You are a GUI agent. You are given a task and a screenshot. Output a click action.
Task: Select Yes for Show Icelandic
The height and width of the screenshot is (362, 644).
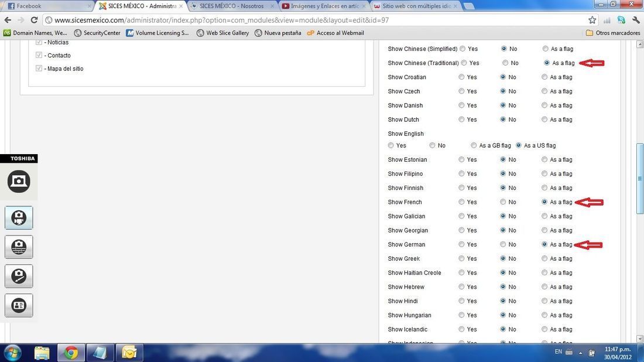(x=461, y=329)
